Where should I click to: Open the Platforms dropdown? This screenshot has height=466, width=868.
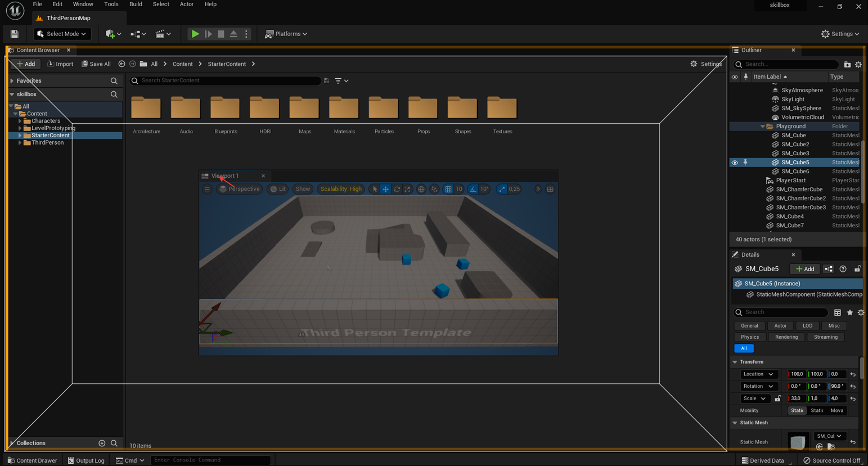click(x=286, y=34)
